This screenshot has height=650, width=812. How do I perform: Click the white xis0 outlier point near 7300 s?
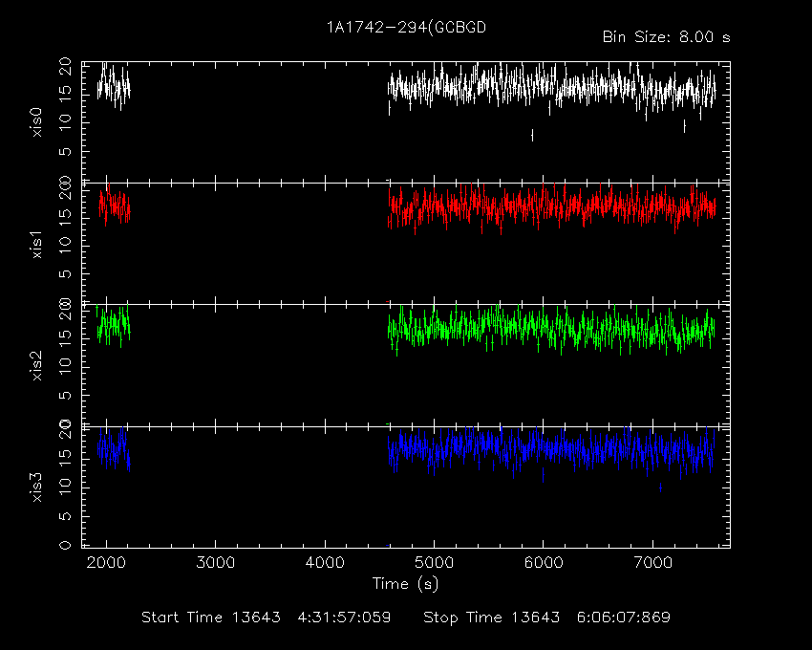click(685, 126)
